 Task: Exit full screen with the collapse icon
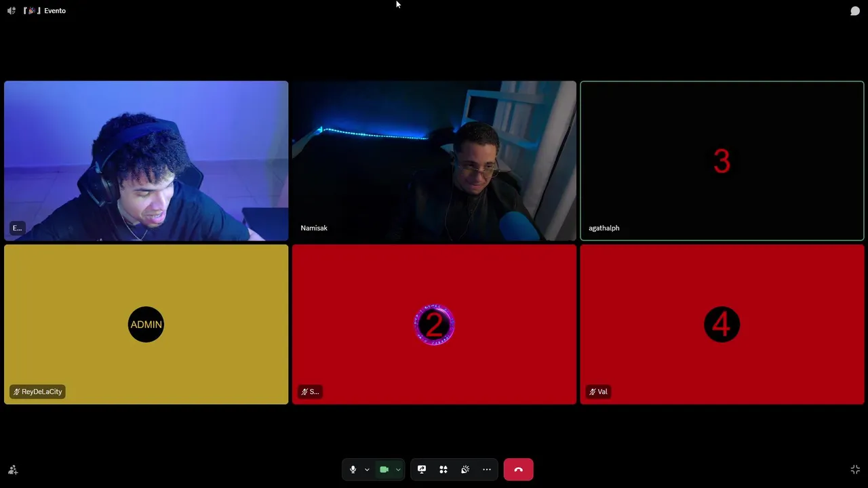click(855, 470)
